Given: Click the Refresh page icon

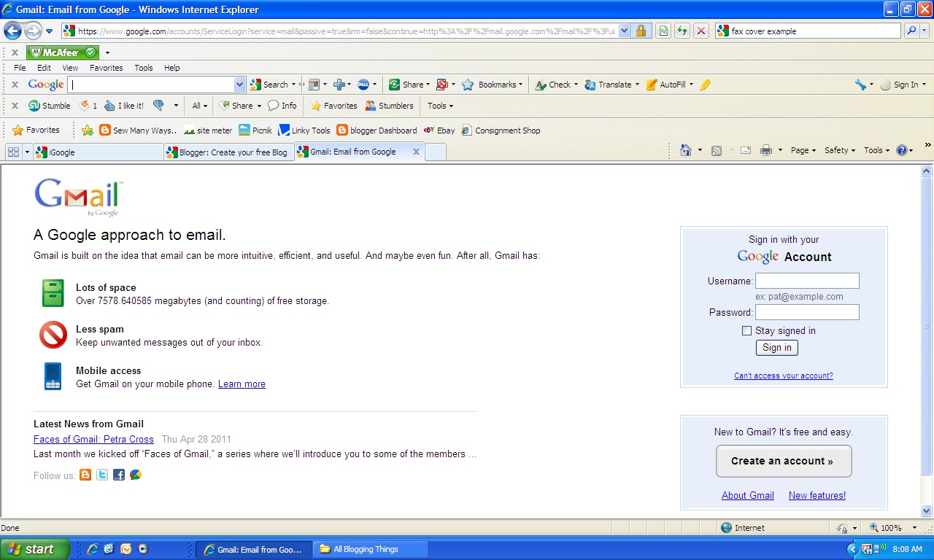Looking at the screenshot, I should (682, 31).
